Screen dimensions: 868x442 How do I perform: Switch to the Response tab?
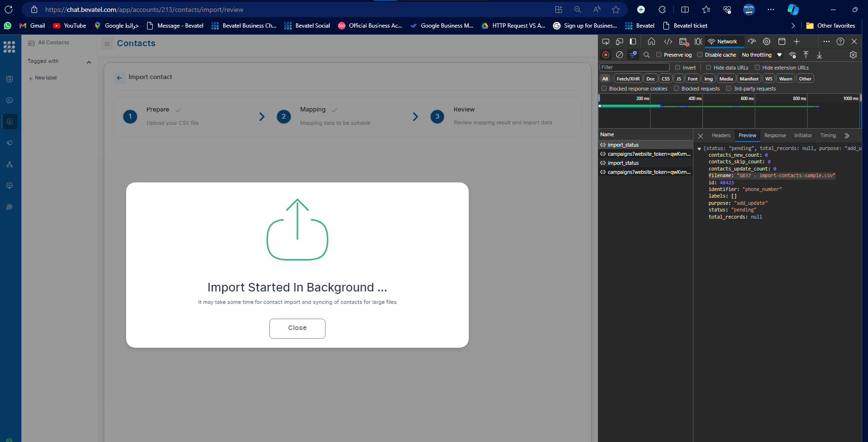775,136
